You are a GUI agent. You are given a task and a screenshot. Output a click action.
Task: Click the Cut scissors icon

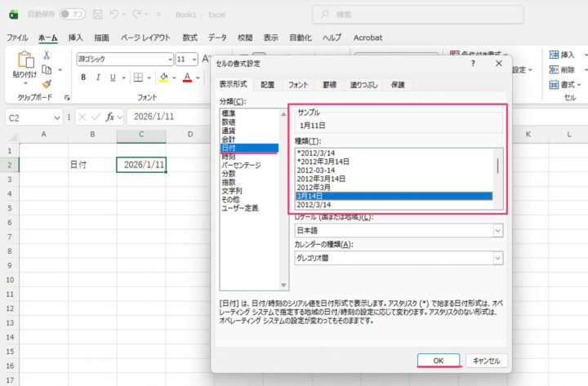point(47,55)
